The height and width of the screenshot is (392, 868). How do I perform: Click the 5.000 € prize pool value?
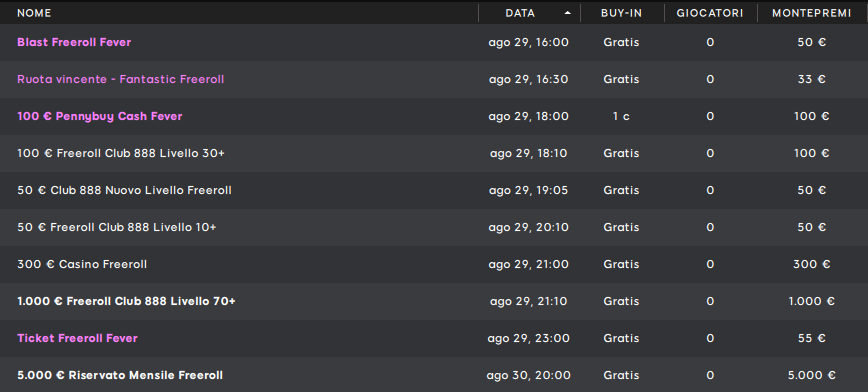pyautogui.click(x=812, y=375)
